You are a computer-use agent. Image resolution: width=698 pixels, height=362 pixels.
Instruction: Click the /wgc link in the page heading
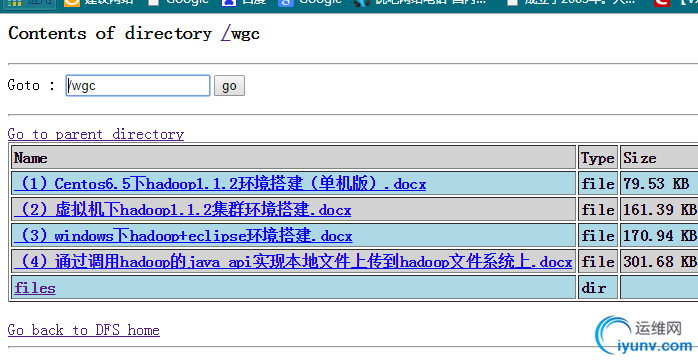pos(240,33)
